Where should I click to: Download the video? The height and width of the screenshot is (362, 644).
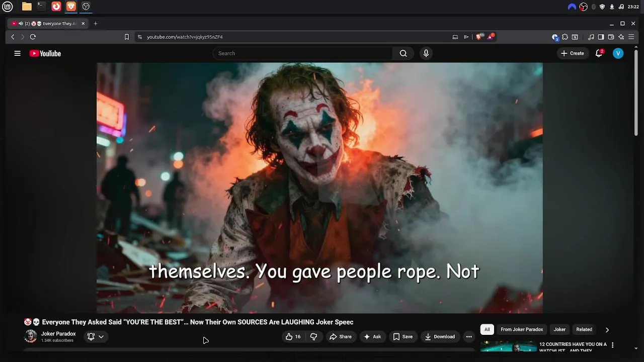pos(440,337)
